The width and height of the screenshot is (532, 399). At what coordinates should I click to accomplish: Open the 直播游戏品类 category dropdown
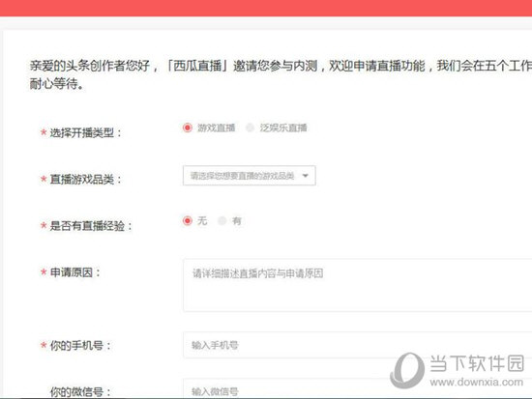(249, 176)
